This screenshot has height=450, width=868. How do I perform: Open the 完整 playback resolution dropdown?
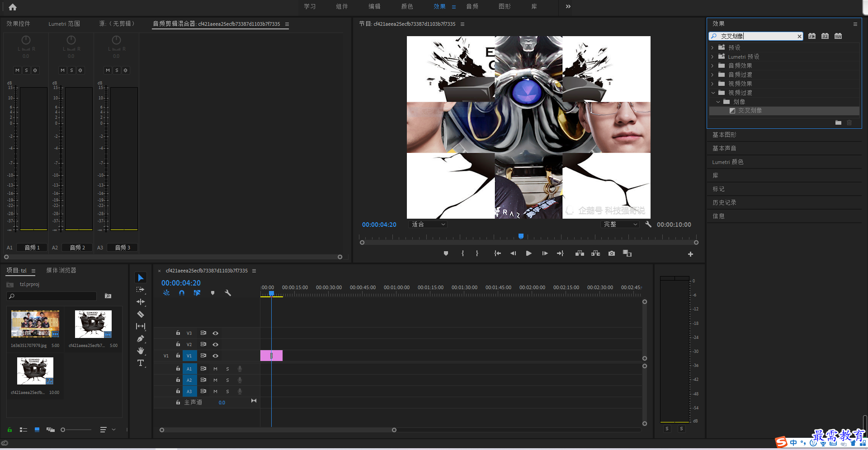pos(620,224)
